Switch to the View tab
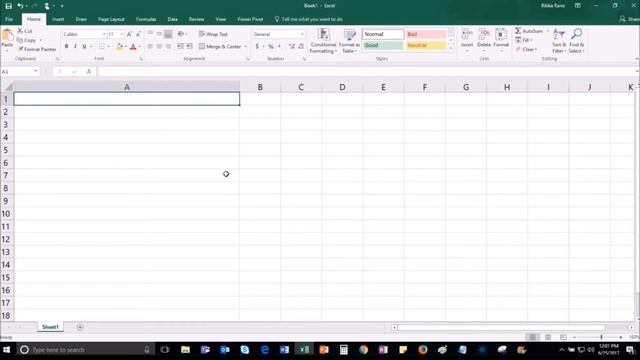The height and width of the screenshot is (360, 640). click(220, 19)
